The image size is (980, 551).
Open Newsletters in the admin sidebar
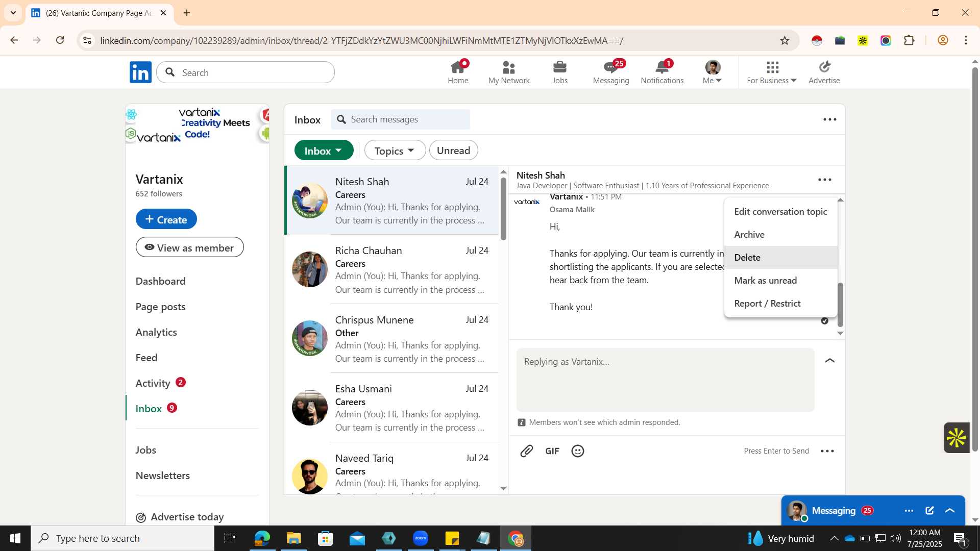(x=163, y=475)
